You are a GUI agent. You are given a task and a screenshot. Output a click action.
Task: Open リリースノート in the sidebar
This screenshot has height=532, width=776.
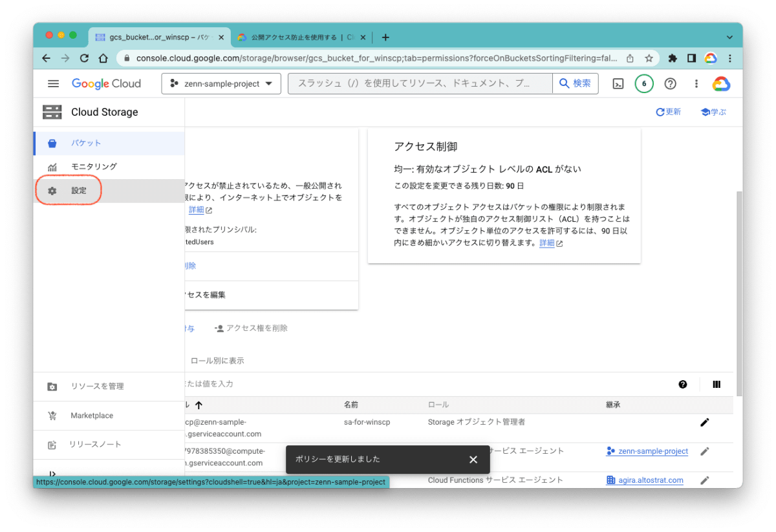coord(109,445)
